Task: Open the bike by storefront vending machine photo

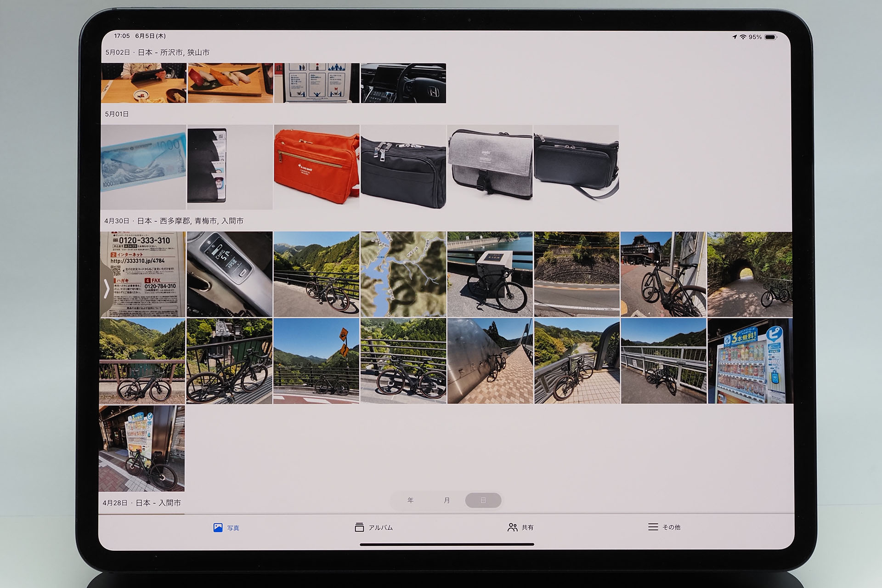Action: tap(141, 448)
